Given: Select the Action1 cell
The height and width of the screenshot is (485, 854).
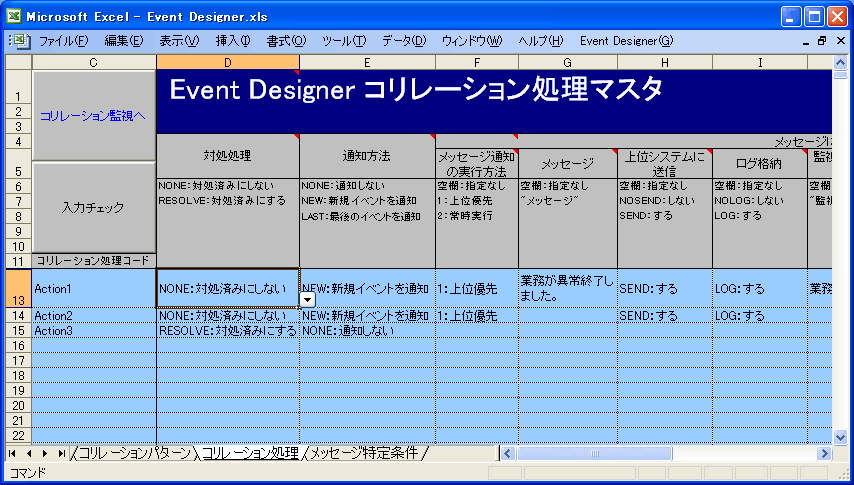Looking at the screenshot, I should [x=94, y=288].
